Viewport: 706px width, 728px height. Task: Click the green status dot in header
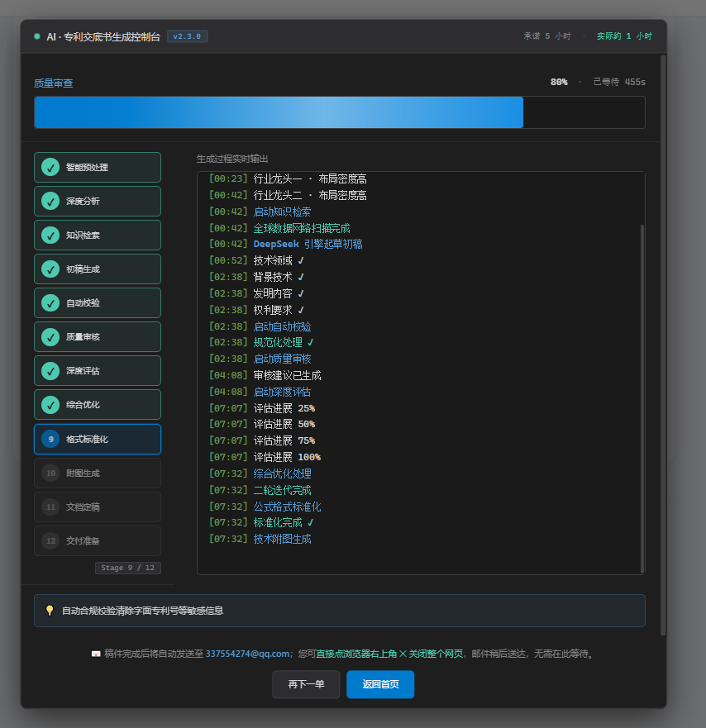click(36, 36)
